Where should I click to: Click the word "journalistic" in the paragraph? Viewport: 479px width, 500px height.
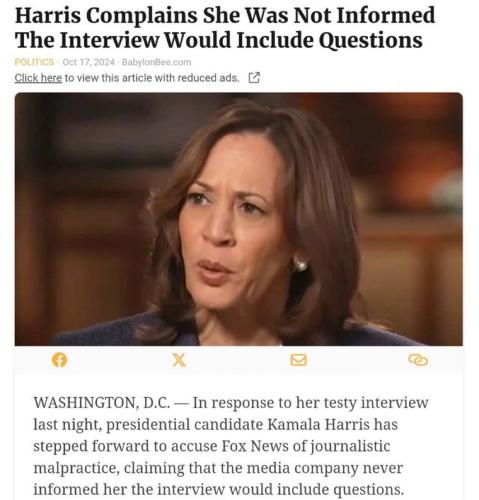coord(350,447)
